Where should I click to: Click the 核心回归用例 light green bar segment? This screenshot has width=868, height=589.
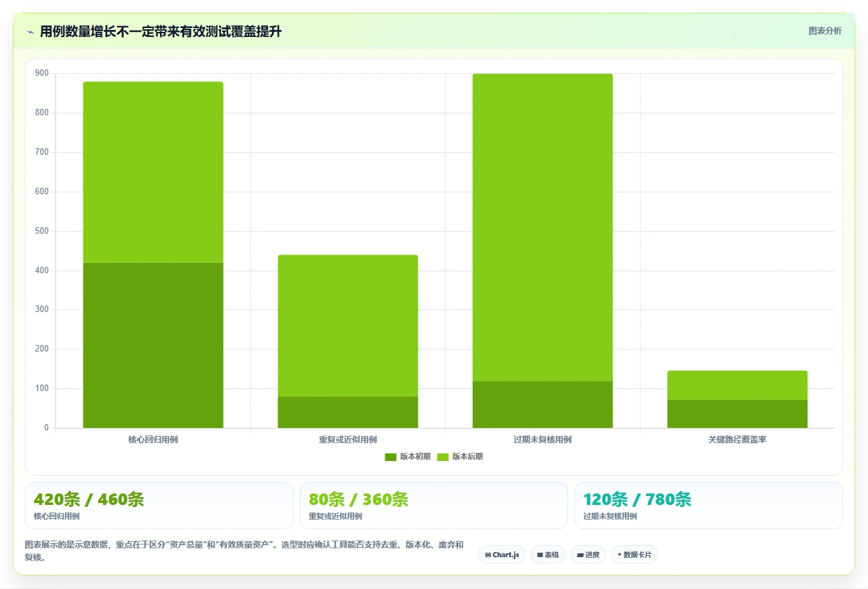coord(153,173)
